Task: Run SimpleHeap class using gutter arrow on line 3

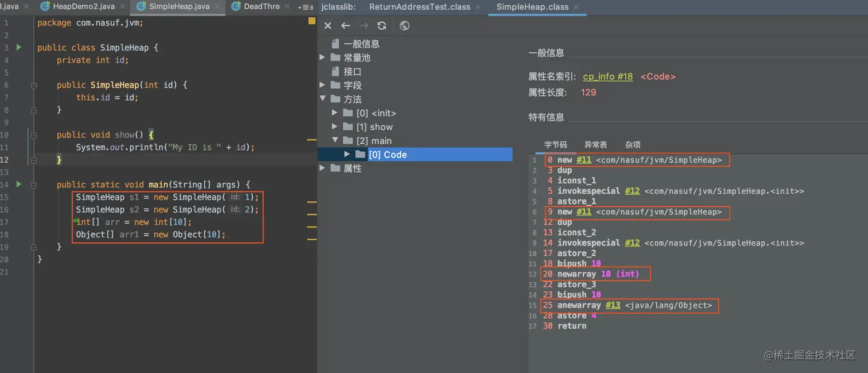Action: tap(19, 47)
